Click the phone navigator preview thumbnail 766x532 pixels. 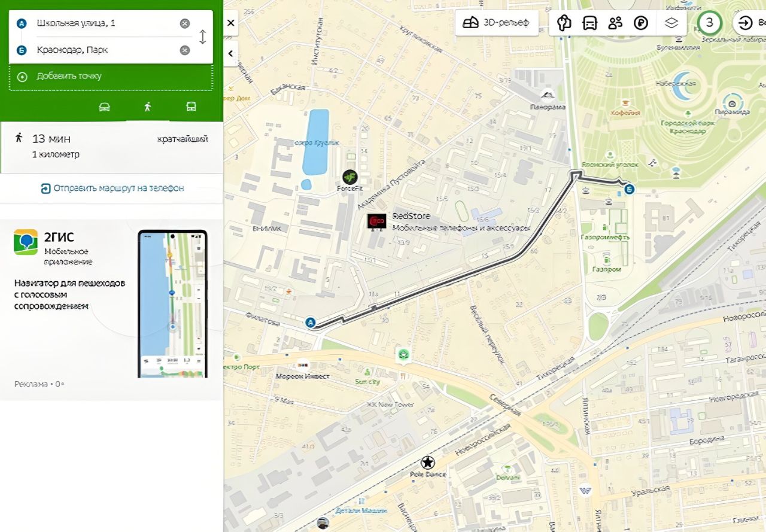172,304
